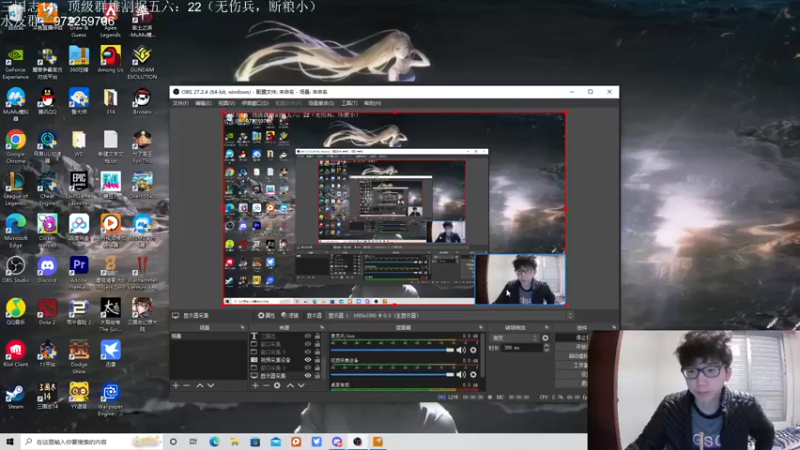Adjust the 麦克风/Aux volume slider
The height and width of the screenshot is (450, 800).
click(x=392, y=350)
